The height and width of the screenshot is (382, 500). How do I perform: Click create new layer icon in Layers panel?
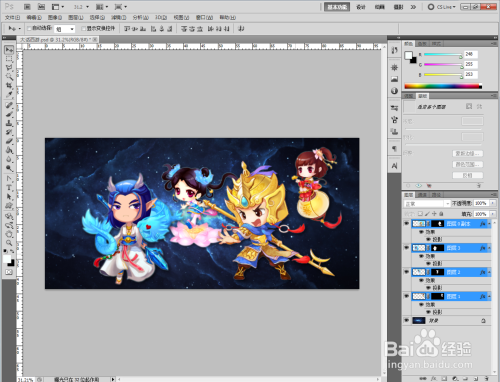[476, 379]
